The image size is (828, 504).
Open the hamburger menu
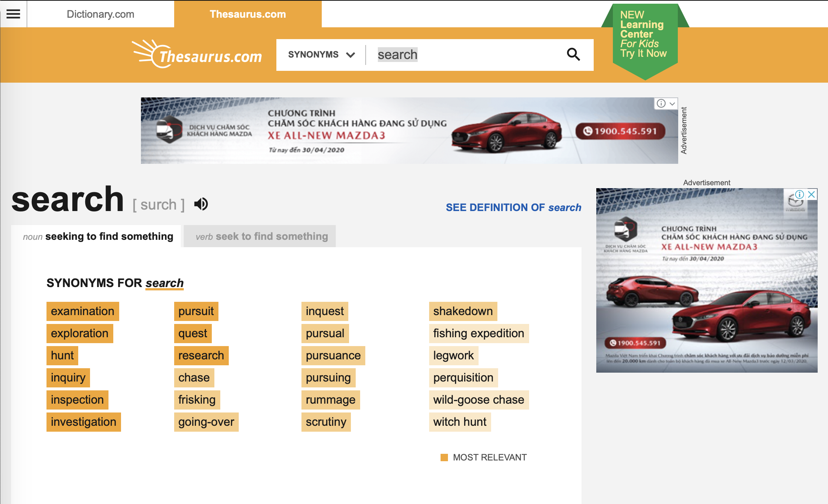point(13,14)
